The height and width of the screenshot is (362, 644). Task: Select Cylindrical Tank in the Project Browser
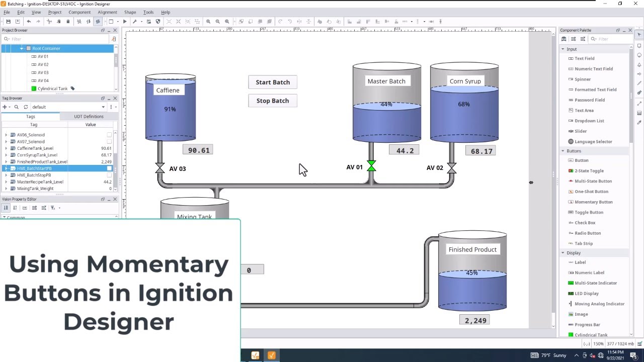pos(52,88)
